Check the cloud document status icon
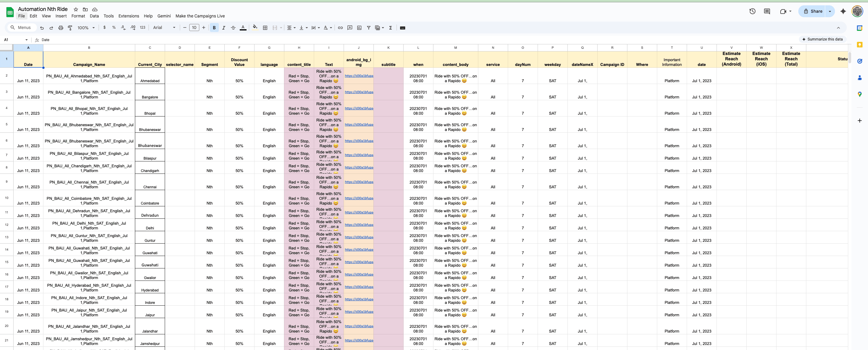868x350 pixels. (95, 9)
